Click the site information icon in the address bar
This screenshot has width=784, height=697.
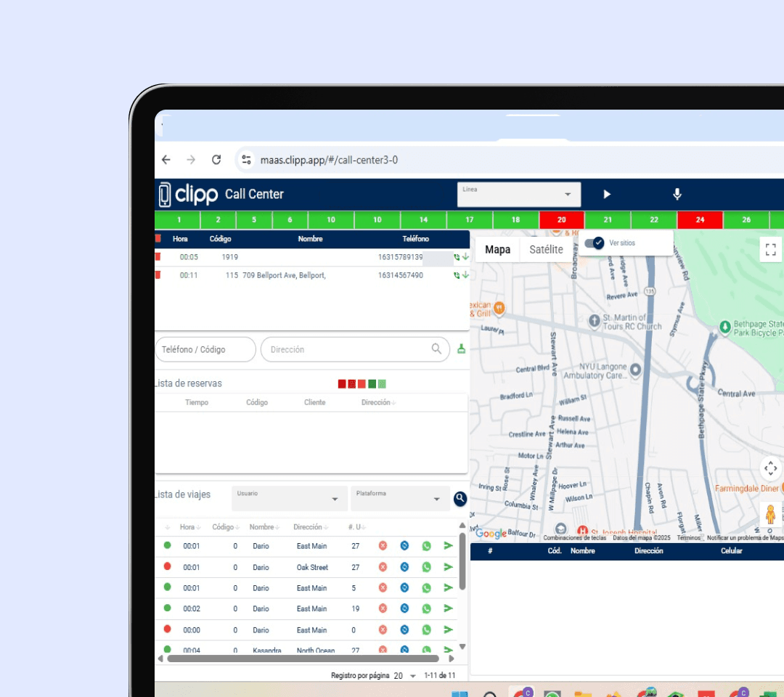(x=246, y=160)
